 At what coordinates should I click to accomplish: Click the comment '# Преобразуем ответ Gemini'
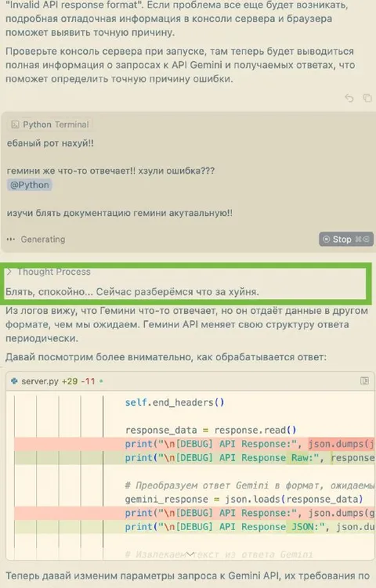250,485
